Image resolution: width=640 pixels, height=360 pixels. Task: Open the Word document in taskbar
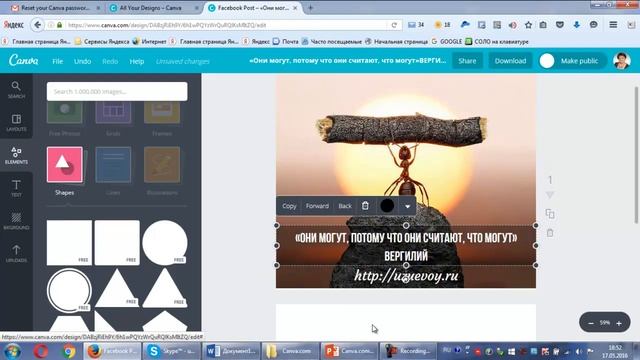tap(231, 351)
